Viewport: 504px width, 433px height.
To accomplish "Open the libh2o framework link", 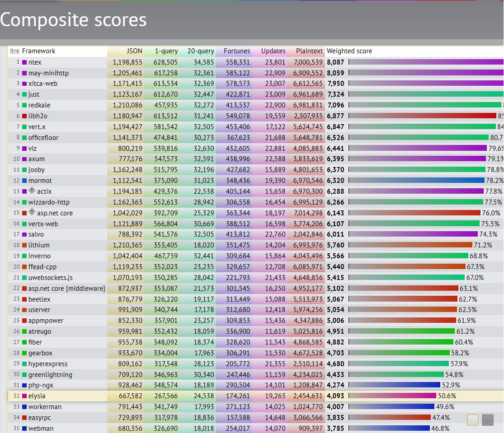I will click(x=38, y=116).
